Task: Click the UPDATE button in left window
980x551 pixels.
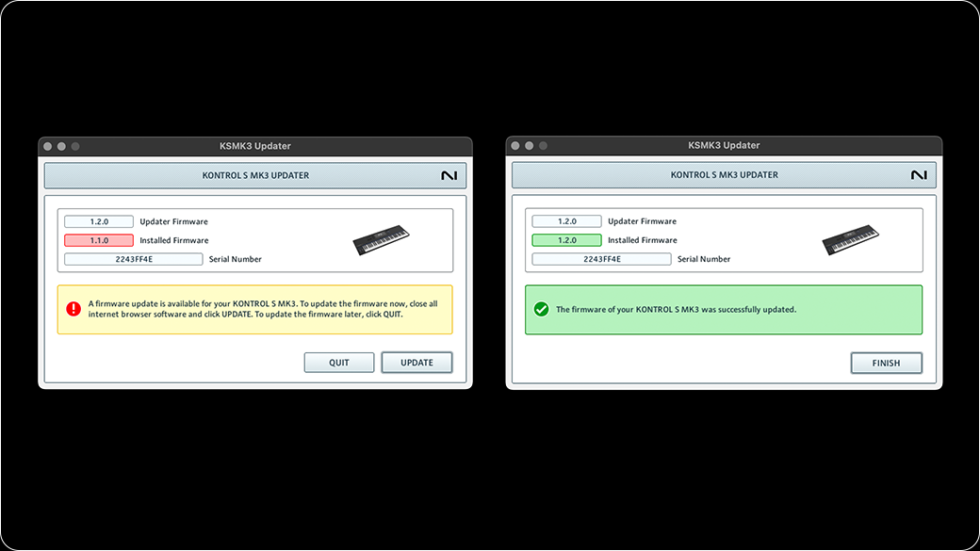Action: point(416,363)
